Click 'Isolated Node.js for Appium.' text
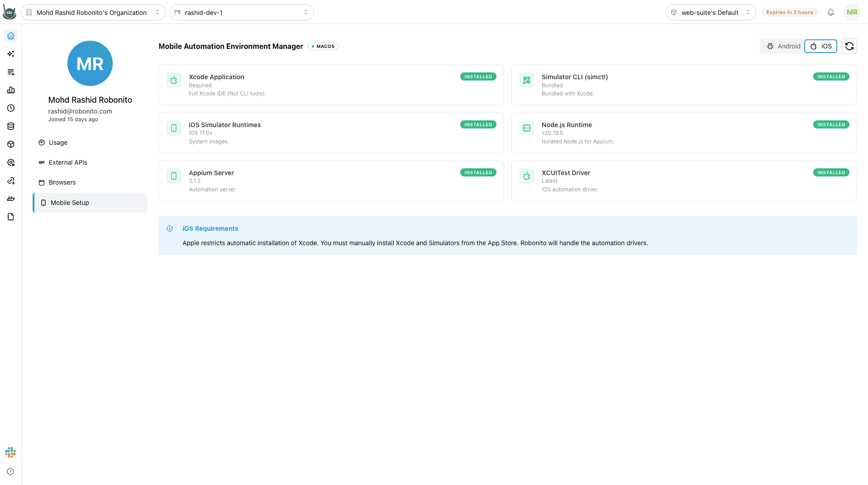The image size is (868, 485). 577,142
